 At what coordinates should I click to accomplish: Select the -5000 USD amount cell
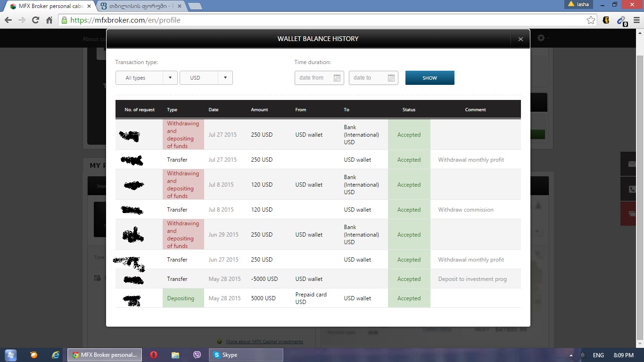click(264, 279)
